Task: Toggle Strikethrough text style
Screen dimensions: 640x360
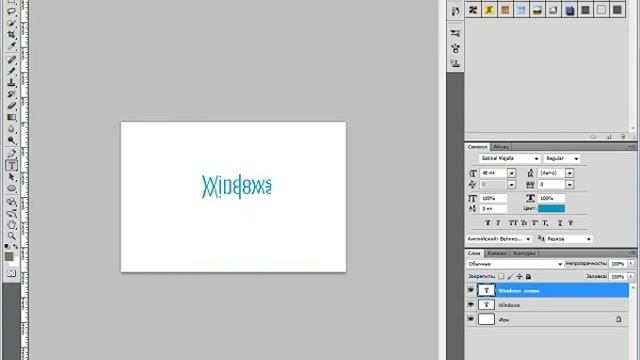Action: (571, 223)
